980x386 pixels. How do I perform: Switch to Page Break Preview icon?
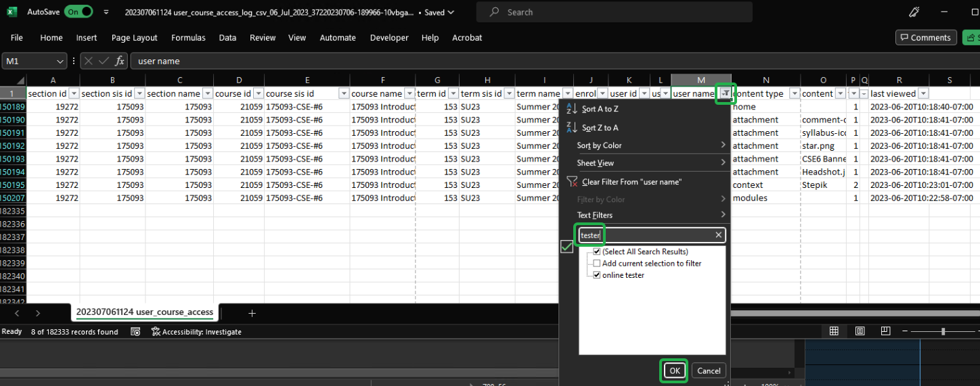pos(885,331)
